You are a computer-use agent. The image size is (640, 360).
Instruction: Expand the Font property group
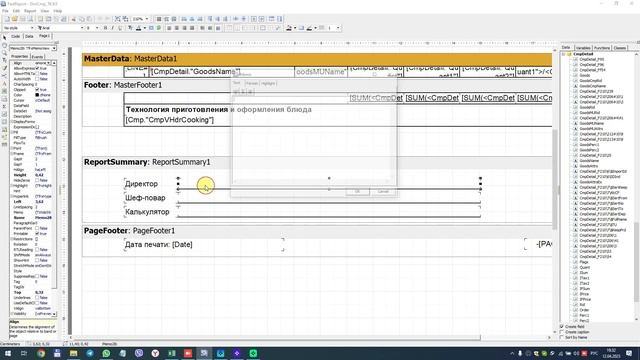point(12,149)
